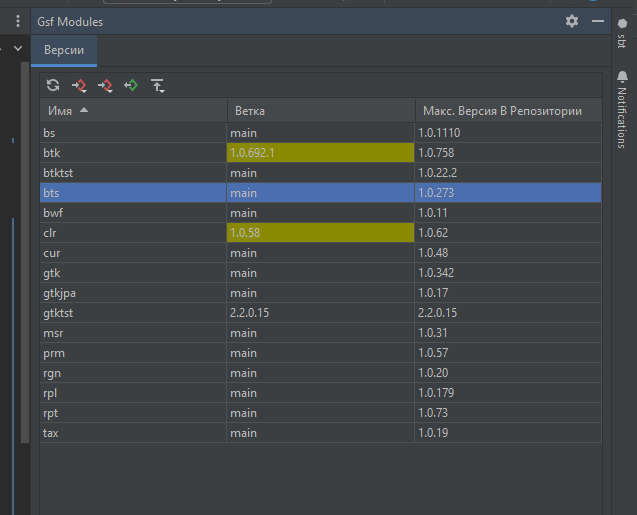This screenshot has height=515, width=637.
Task: Select the gtktst module name
Action: 58,313
